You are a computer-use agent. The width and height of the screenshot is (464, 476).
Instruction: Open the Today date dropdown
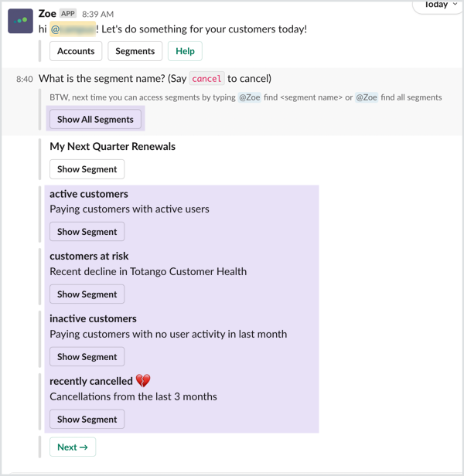(439, 5)
